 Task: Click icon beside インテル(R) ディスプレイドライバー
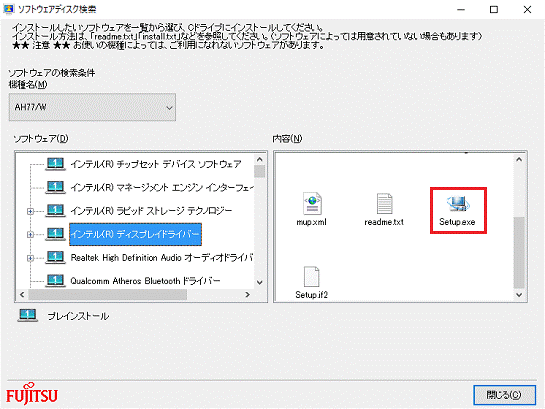click(x=55, y=234)
